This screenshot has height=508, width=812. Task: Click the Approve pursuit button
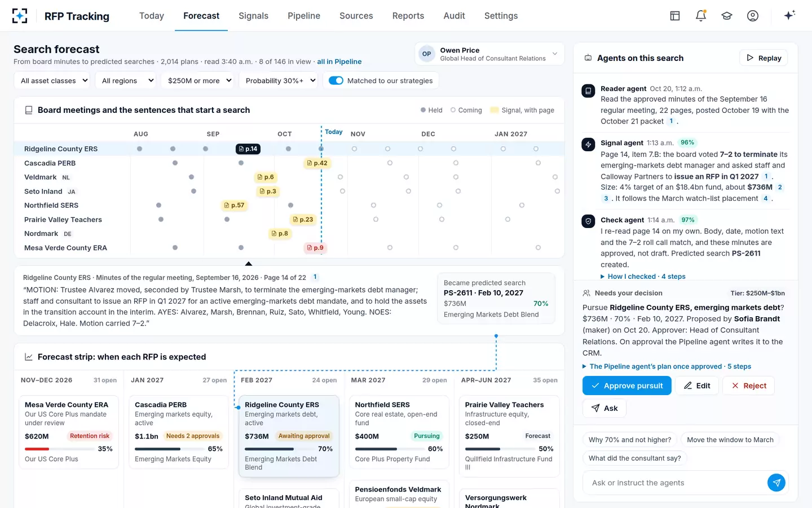pos(626,386)
